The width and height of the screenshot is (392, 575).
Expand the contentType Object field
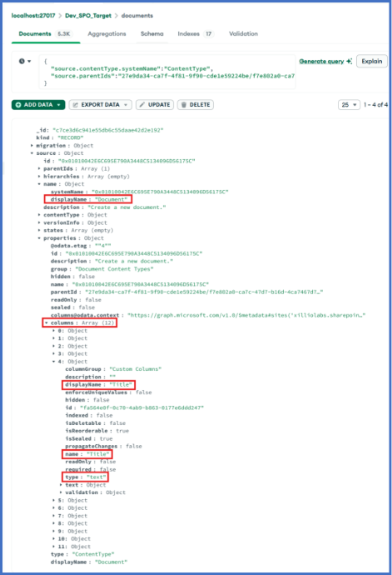pos(39,215)
